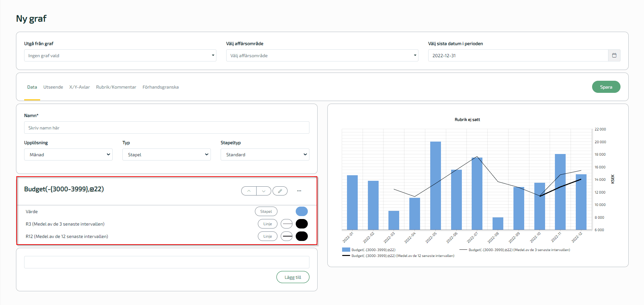This screenshot has height=305, width=644.
Task: Open the Stapeltyp Standard dropdown
Action: pyautogui.click(x=265, y=155)
